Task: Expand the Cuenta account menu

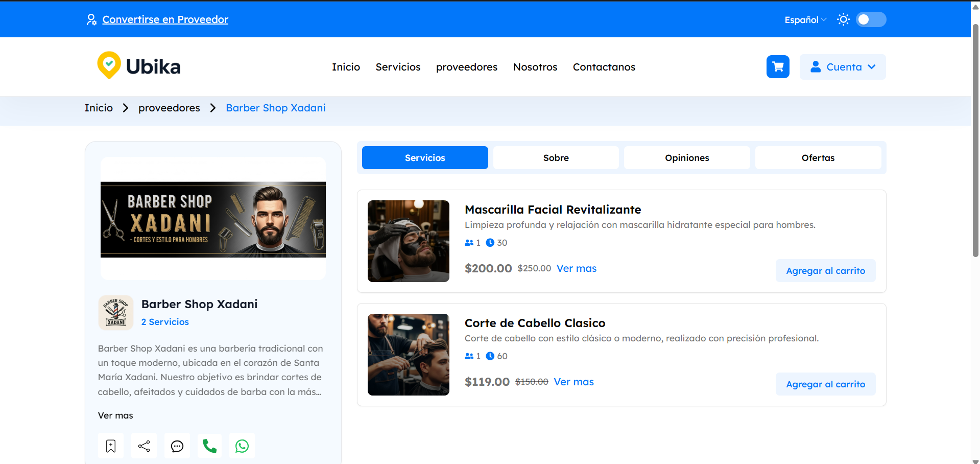Action: [842, 66]
